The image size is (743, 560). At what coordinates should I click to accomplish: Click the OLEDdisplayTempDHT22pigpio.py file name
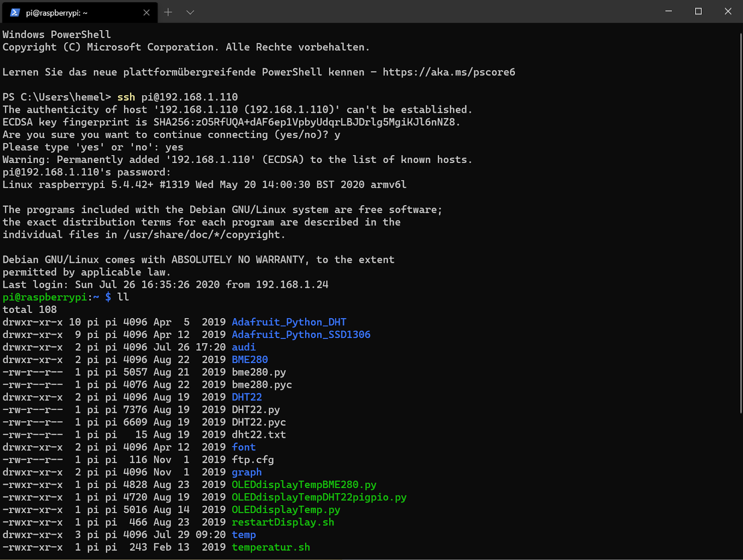[319, 498]
